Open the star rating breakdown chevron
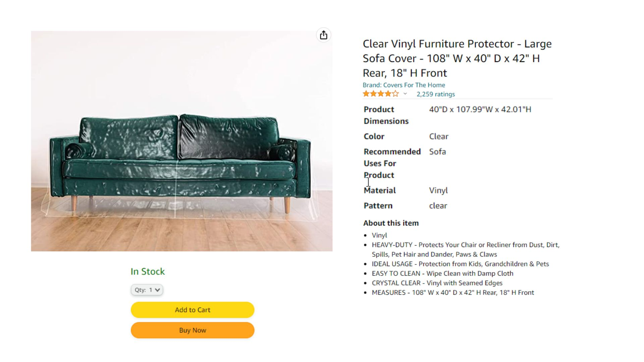The width and height of the screenshot is (644, 362). tap(405, 94)
